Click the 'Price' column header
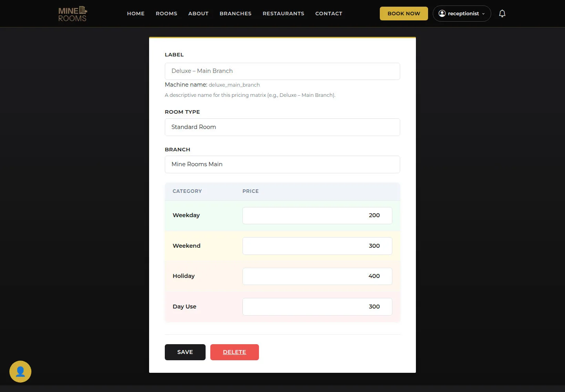Viewport: 565px width, 392px height. [250, 191]
